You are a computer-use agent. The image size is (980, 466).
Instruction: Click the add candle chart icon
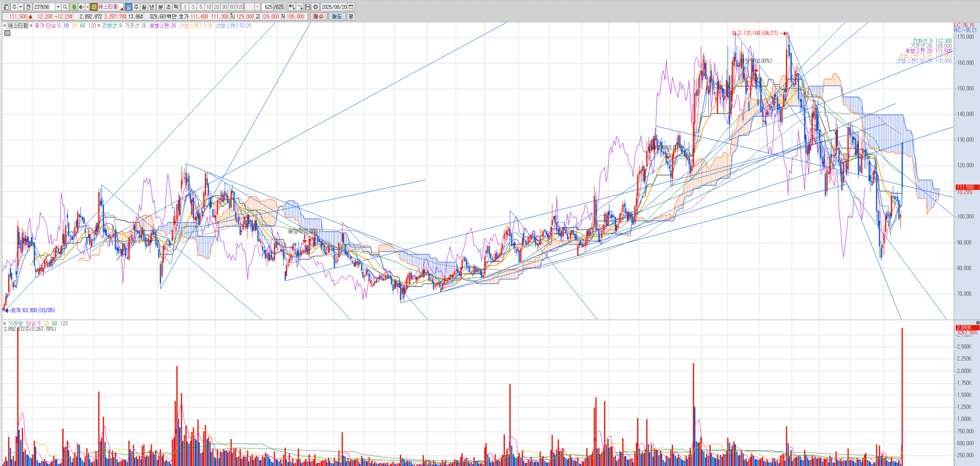point(292,7)
